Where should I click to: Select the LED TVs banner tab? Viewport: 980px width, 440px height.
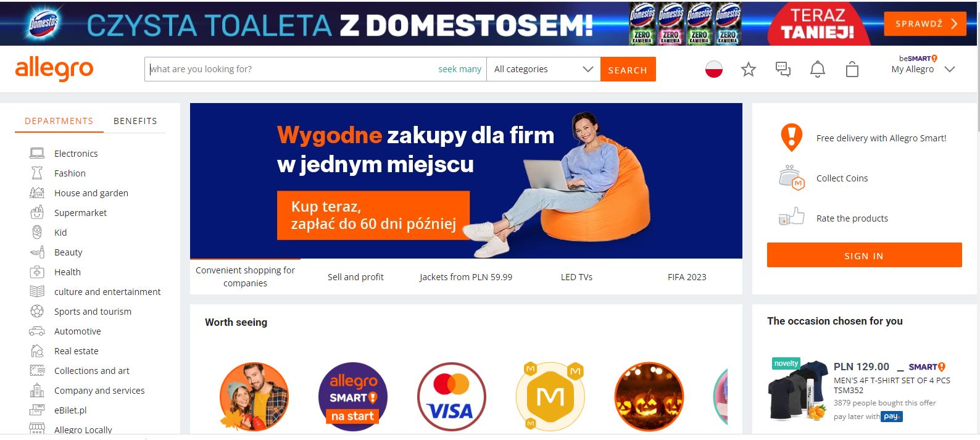pos(576,277)
